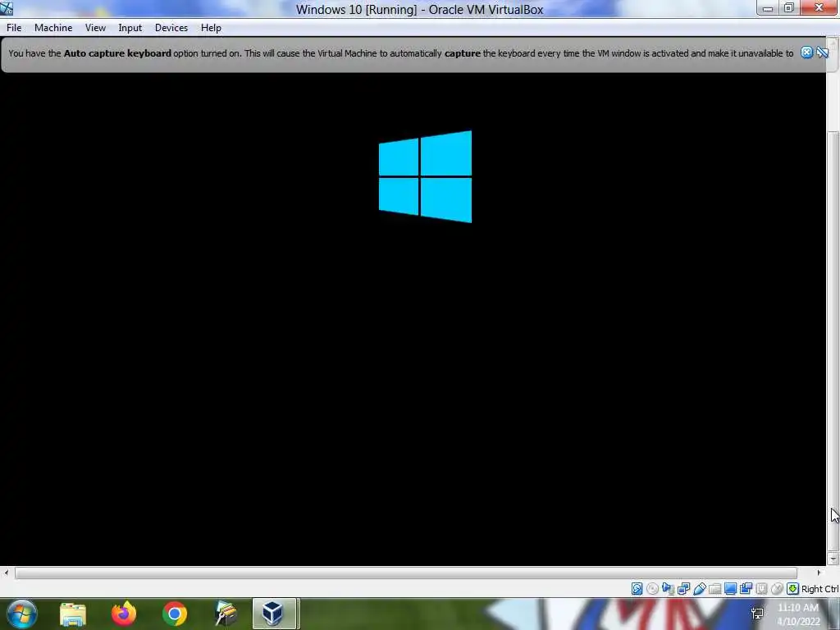Open the Machine menu
This screenshot has height=630, width=840.
53,28
